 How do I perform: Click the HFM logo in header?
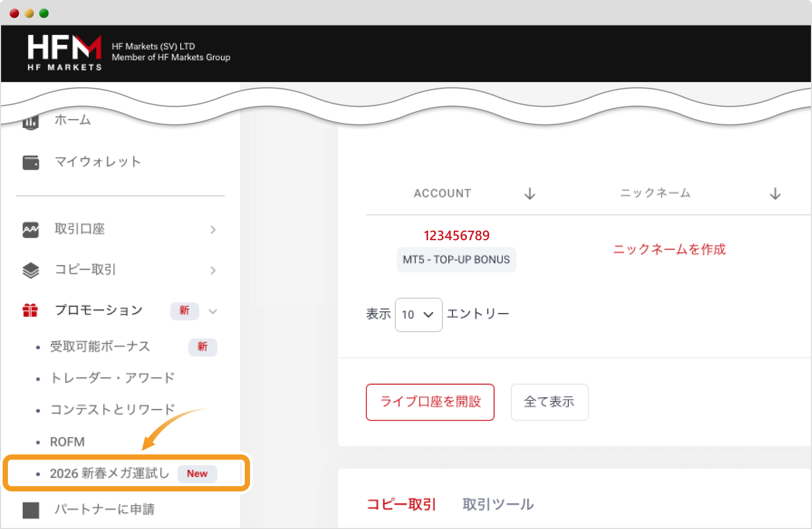[x=64, y=52]
